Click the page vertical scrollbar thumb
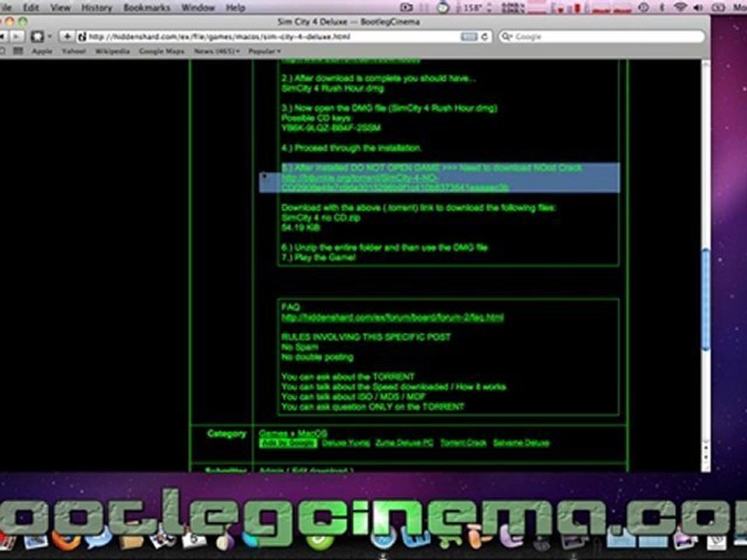This screenshot has height=560, width=747. click(706, 300)
